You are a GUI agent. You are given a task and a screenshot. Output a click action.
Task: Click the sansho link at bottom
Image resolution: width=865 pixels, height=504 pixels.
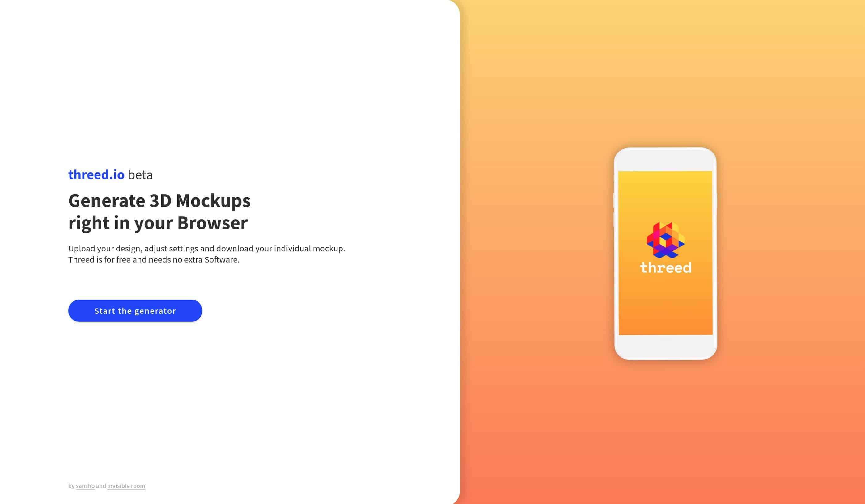coord(84,486)
